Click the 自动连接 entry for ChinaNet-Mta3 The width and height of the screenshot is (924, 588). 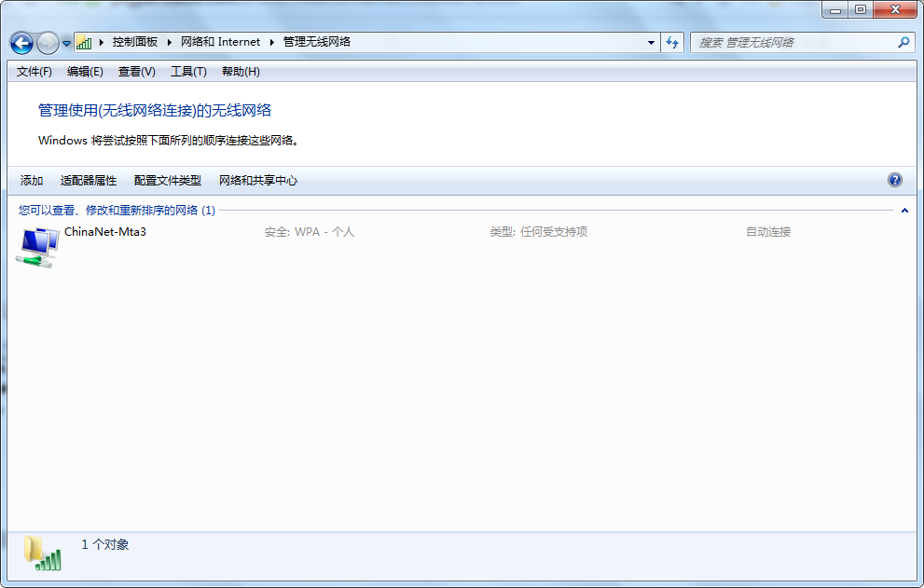pyautogui.click(x=768, y=232)
